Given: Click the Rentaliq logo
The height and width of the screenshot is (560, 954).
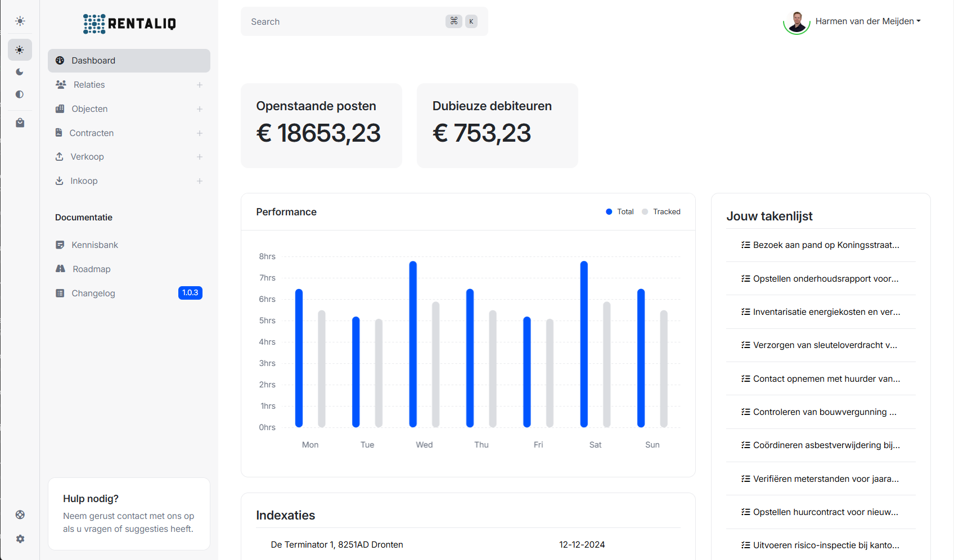Looking at the screenshot, I should [129, 24].
